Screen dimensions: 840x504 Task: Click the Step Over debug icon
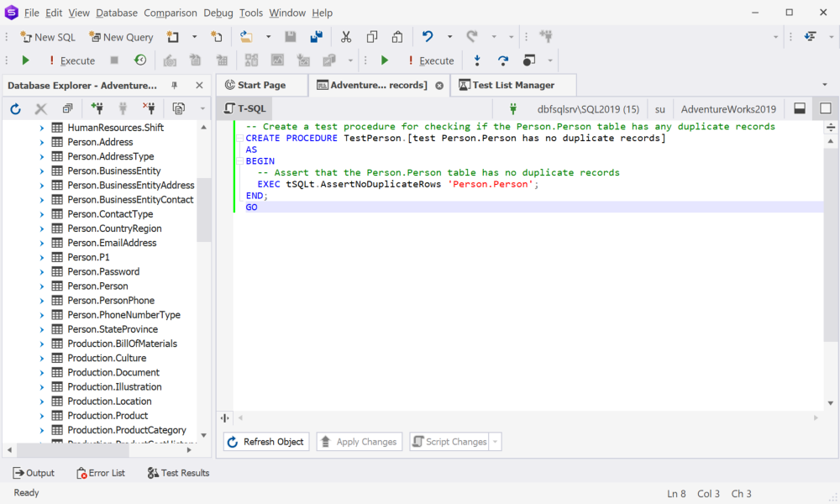click(502, 60)
